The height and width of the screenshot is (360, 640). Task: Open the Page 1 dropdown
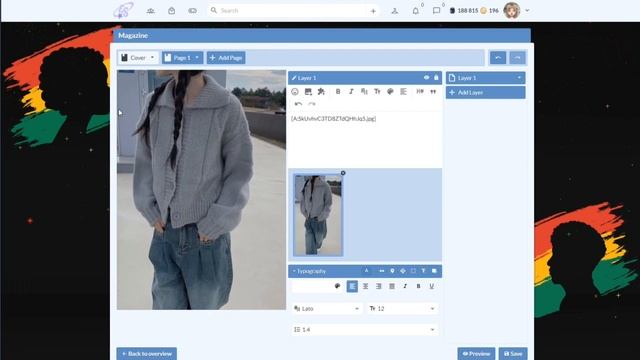182,58
